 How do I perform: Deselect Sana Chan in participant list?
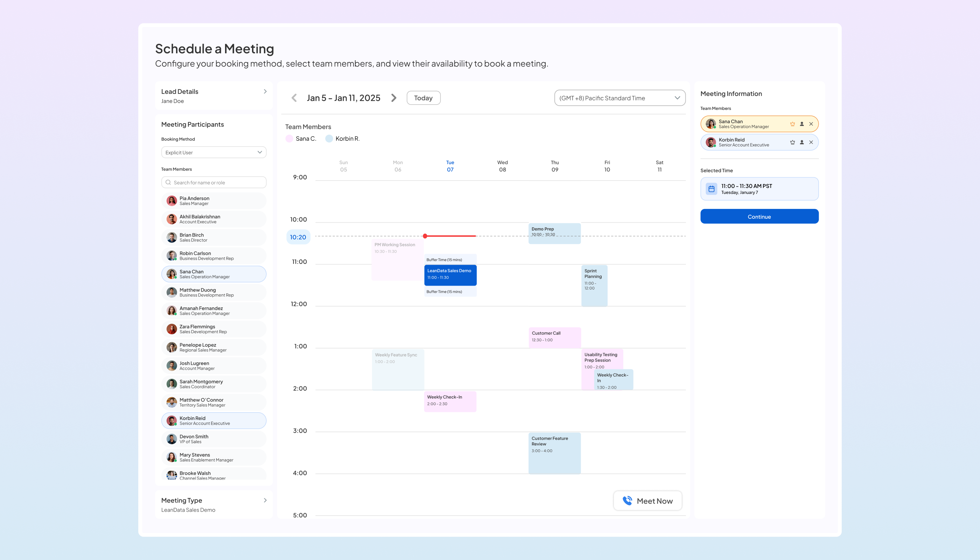point(214,274)
